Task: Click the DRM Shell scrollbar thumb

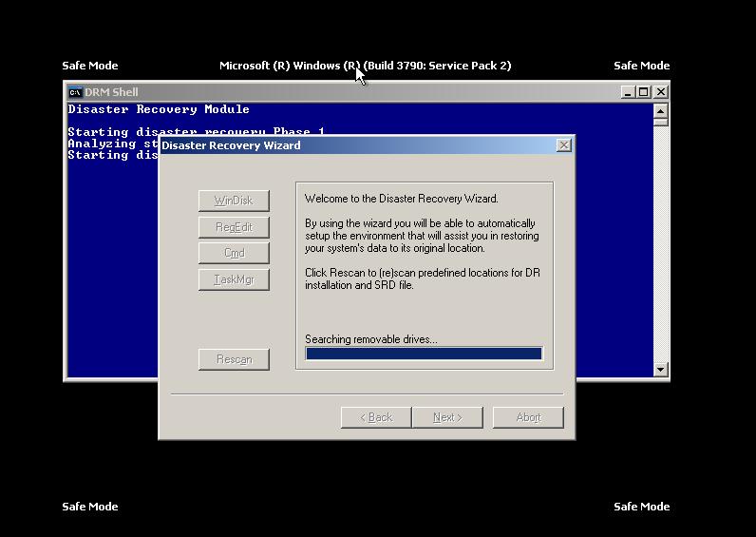Action: click(660, 122)
